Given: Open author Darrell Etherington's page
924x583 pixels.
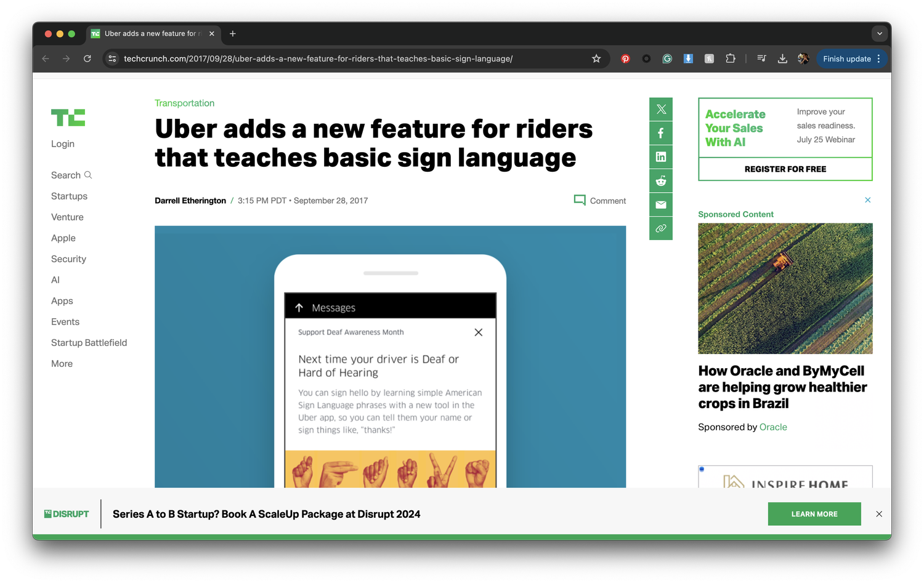Looking at the screenshot, I should [x=190, y=201].
